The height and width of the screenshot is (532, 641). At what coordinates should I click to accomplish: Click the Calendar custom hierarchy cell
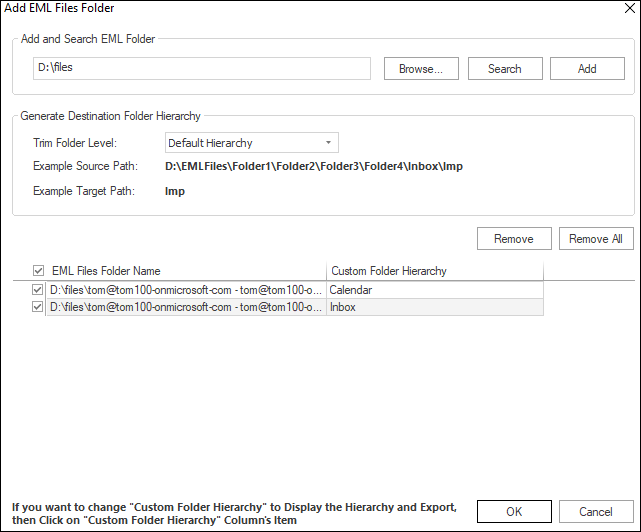click(435, 290)
